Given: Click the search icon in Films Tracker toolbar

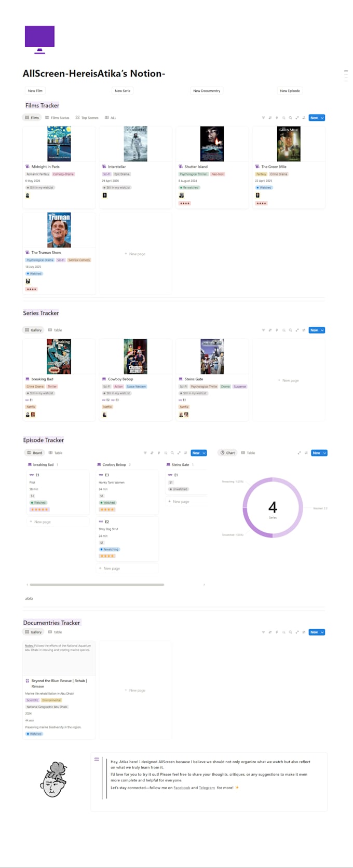Looking at the screenshot, I should pyautogui.click(x=290, y=118).
